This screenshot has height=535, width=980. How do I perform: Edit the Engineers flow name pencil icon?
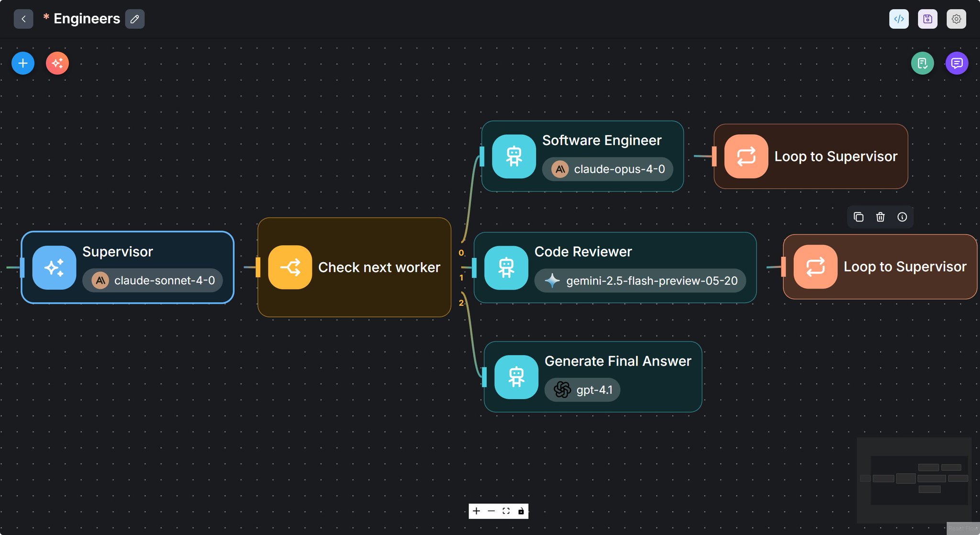pos(134,19)
